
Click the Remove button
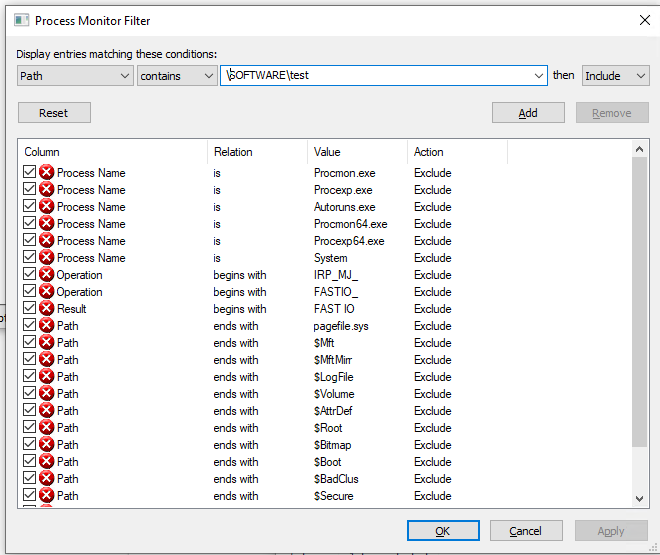tap(612, 113)
